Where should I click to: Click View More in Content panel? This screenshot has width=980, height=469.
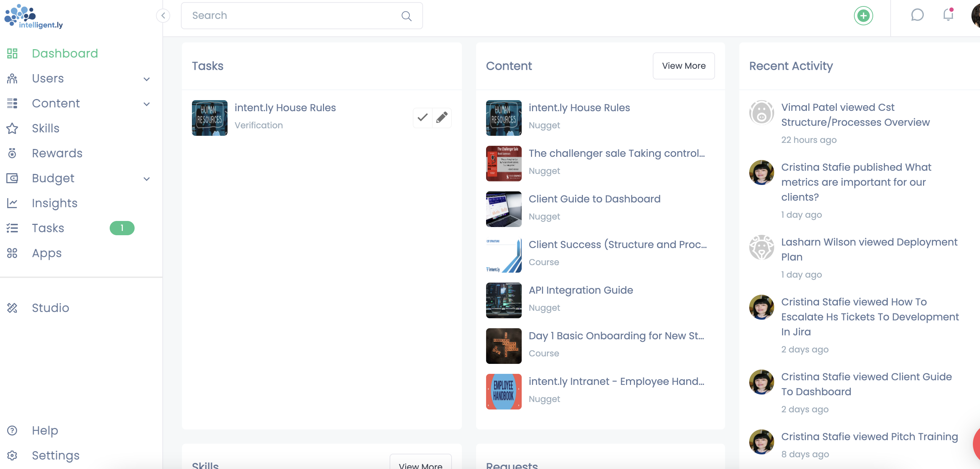[x=683, y=66]
